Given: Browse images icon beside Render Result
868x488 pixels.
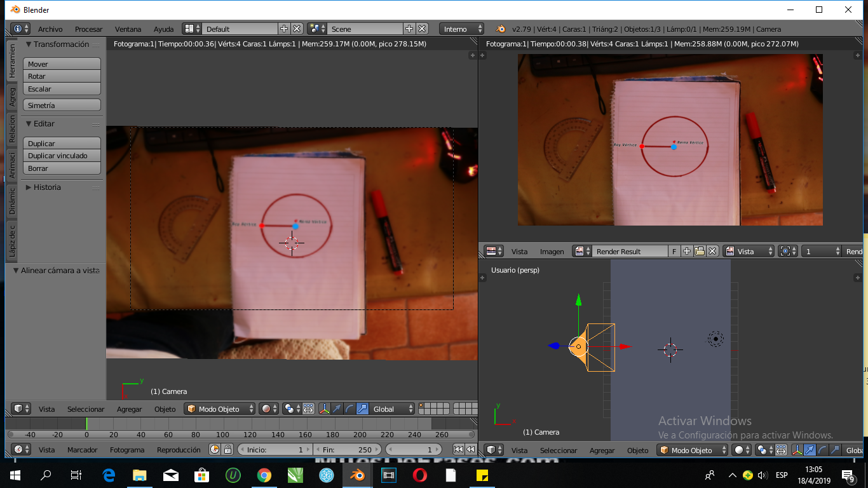Looking at the screenshot, I should tap(581, 251).
